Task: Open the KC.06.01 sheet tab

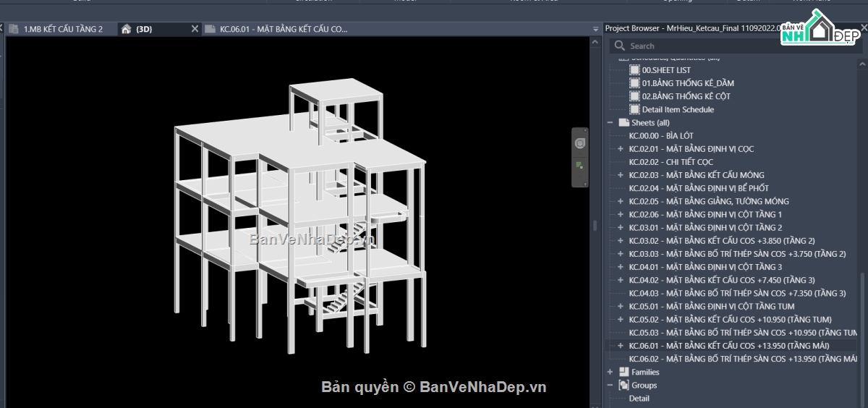Action: click(284, 29)
